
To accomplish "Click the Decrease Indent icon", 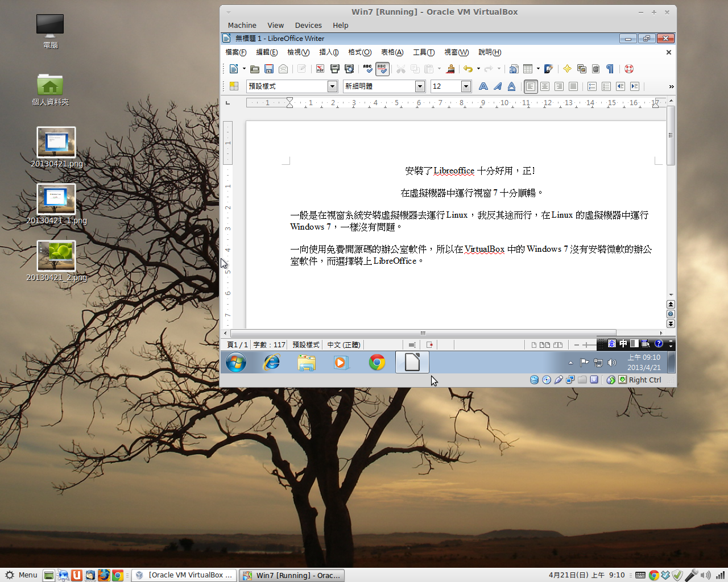I will click(x=621, y=86).
